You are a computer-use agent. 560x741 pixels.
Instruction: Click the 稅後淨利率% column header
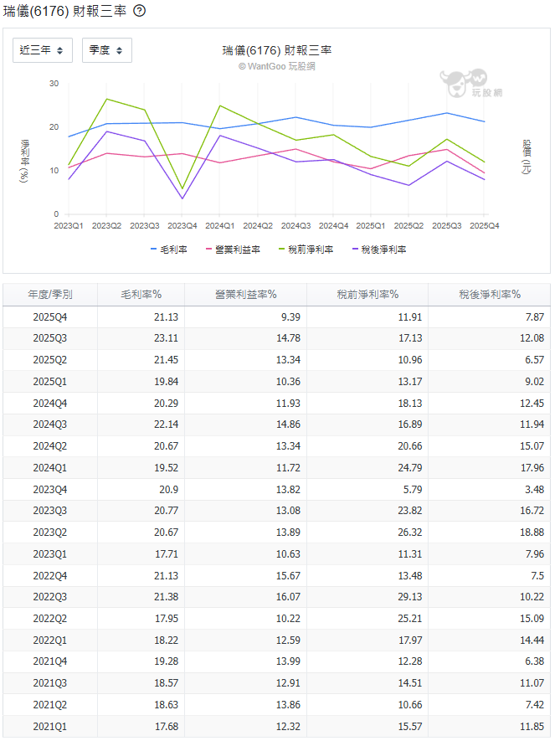point(490,295)
